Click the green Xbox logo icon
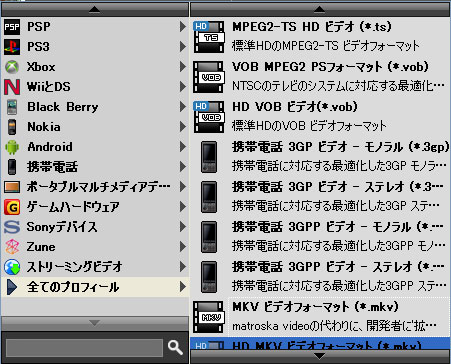451x364 pixels. 12,67
